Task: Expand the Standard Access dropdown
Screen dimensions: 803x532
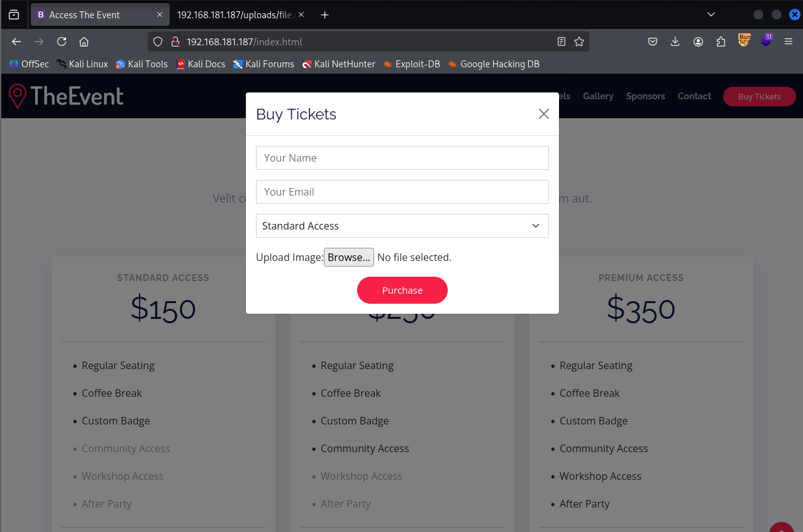Action: tap(402, 226)
